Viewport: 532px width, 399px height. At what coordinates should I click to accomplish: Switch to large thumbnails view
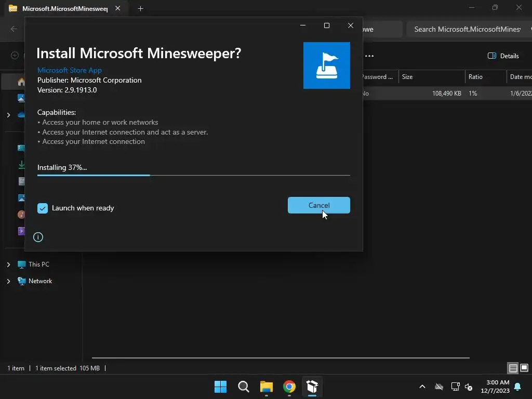(x=524, y=368)
